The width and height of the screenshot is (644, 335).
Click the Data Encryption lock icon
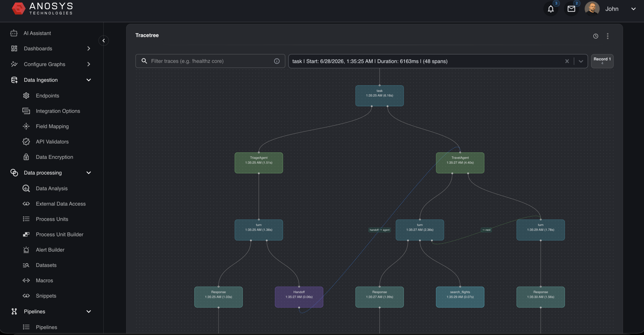26,157
